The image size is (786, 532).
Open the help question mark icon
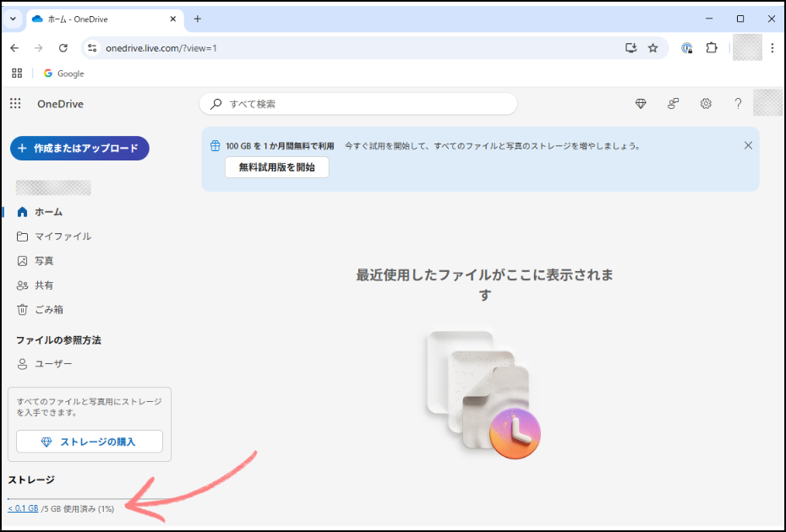pos(738,104)
